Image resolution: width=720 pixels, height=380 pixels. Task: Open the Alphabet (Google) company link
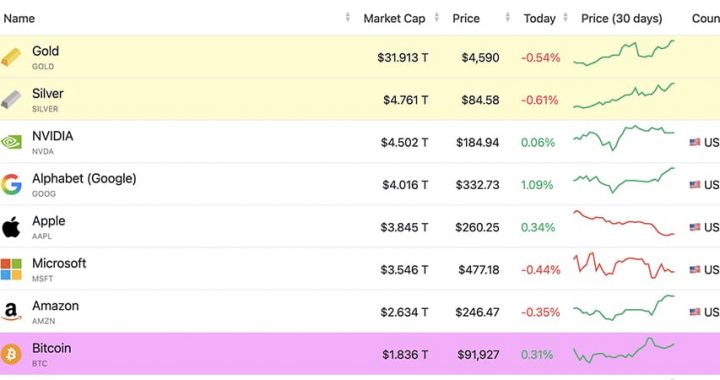click(x=84, y=179)
